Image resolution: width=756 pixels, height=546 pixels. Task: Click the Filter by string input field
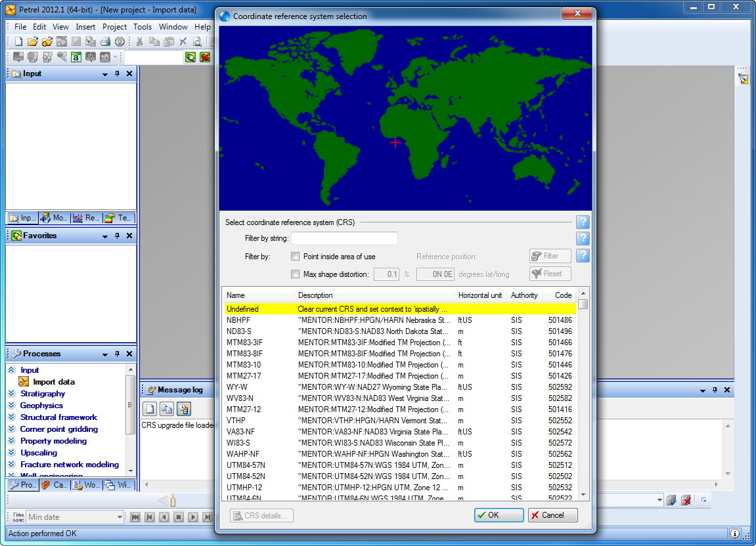(344, 238)
